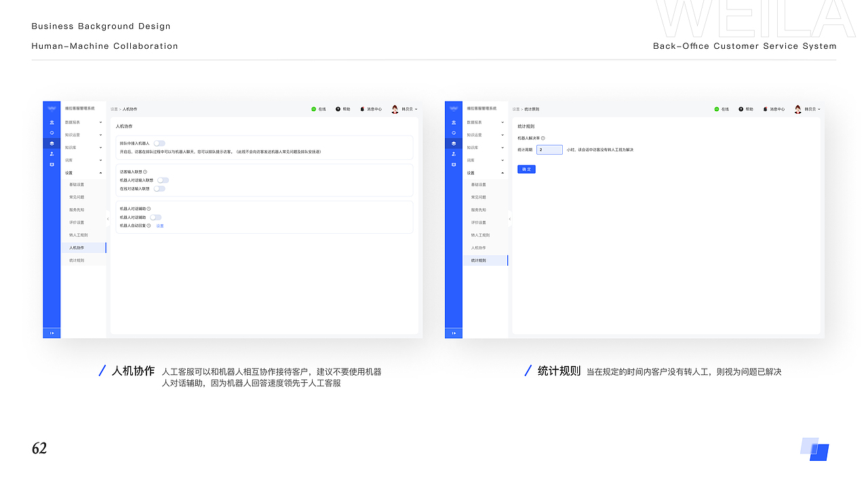Expand 数据报表 menu in 人机协作 screen
Image resolution: width=868 pixels, height=488 pixels.
tap(101, 123)
